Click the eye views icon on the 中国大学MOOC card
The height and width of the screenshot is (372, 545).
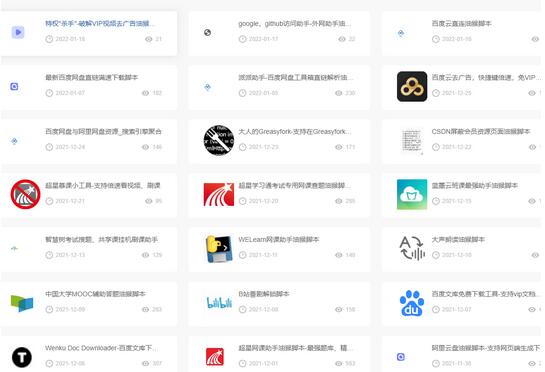[145, 309]
